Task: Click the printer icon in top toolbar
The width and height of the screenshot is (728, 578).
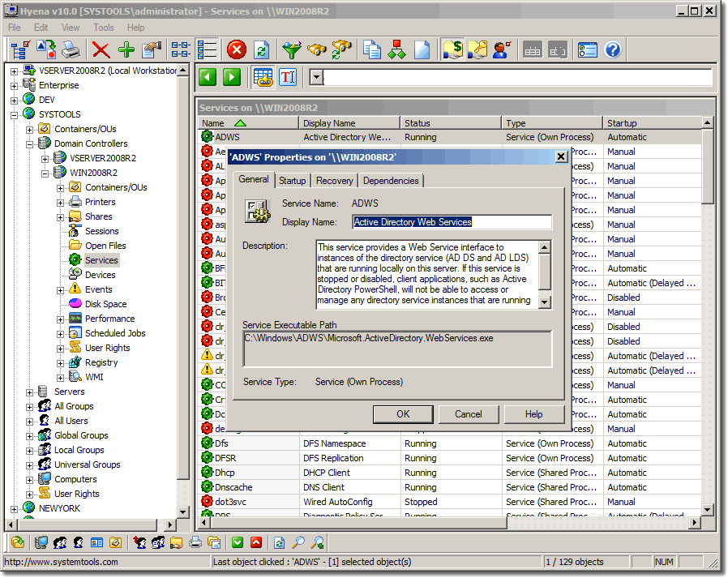Action: 71,50
